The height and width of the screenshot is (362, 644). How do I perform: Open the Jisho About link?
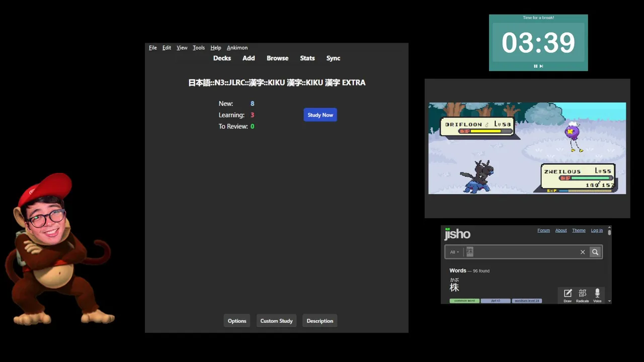[561, 230]
